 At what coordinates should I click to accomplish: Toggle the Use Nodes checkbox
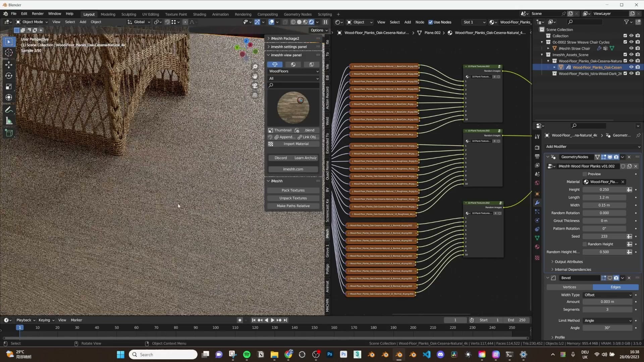tap(430, 22)
